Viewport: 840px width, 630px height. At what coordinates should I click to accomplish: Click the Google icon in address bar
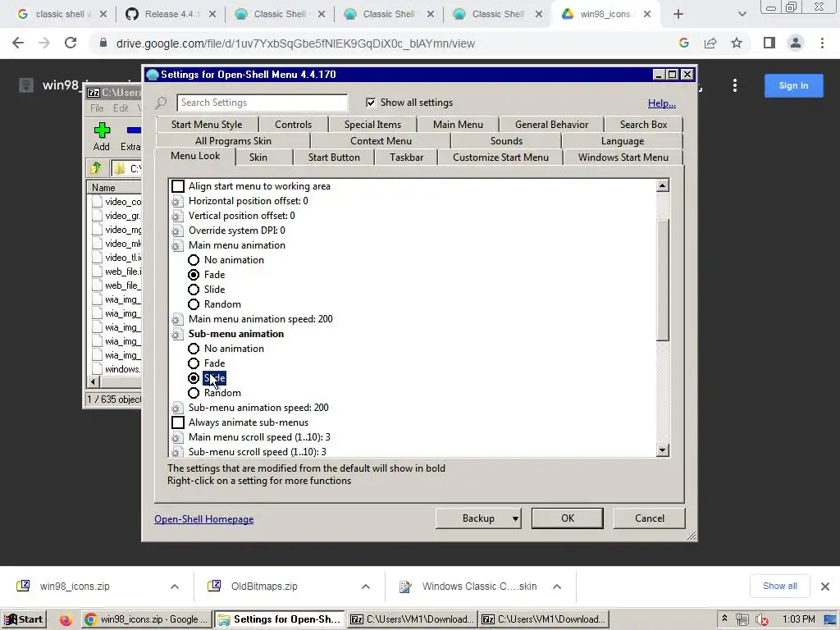point(684,43)
